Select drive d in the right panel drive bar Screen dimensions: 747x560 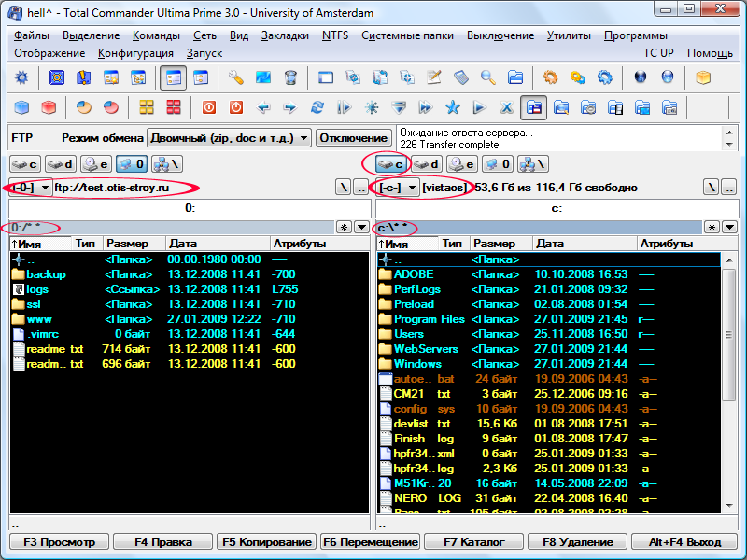[427, 164]
